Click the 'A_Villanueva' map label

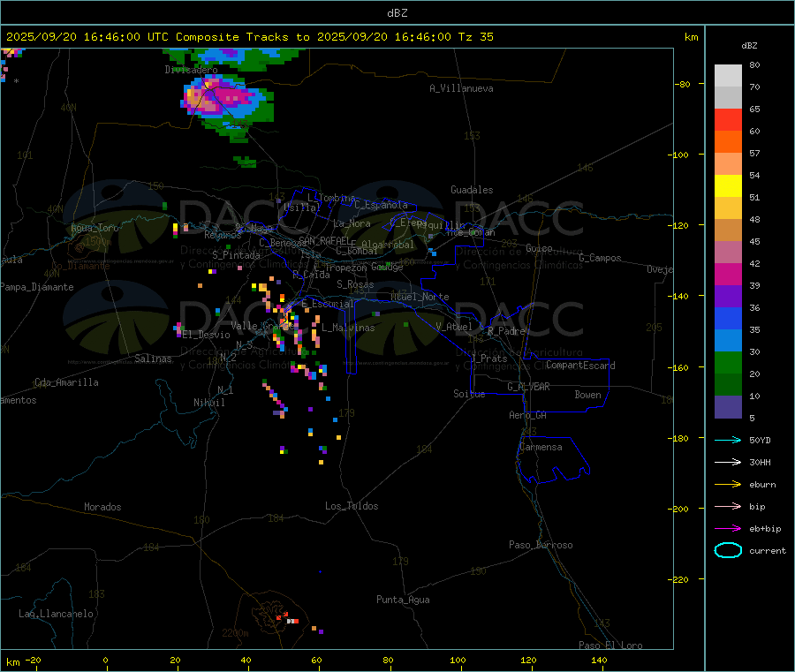point(461,88)
